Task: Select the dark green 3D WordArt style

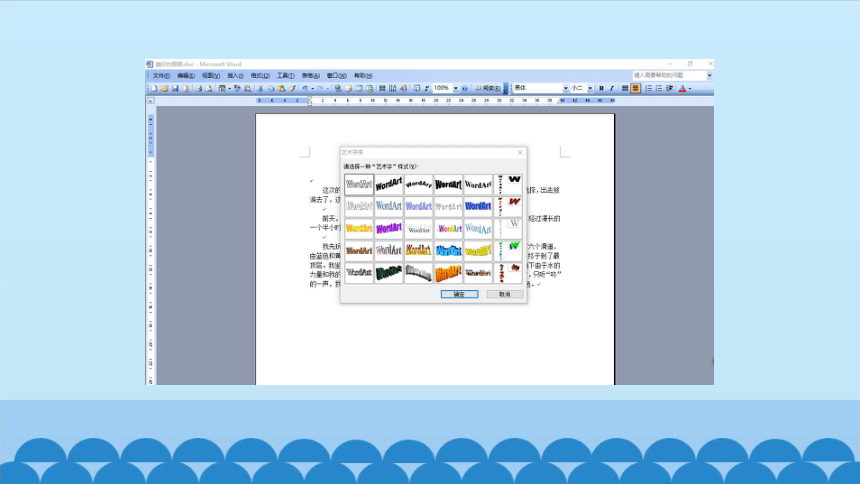Action: pyautogui.click(x=389, y=273)
